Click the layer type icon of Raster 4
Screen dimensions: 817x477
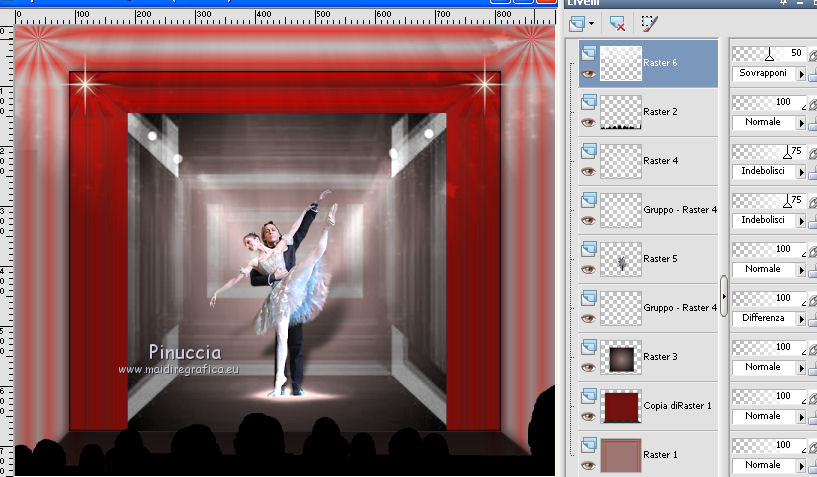(589, 151)
